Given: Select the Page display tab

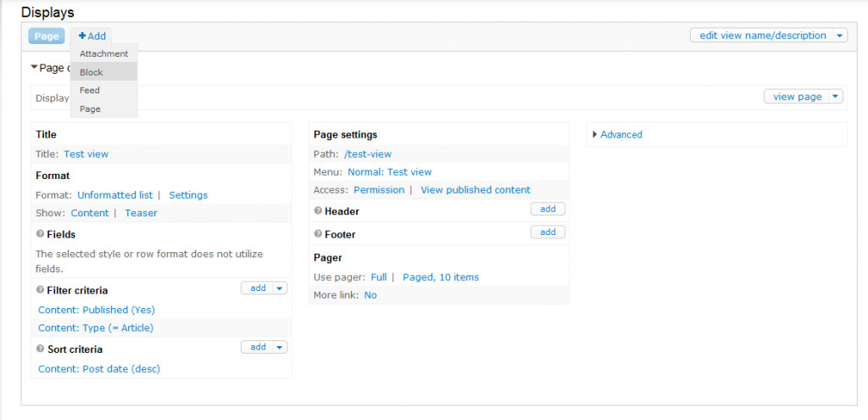Looking at the screenshot, I should pos(47,36).
